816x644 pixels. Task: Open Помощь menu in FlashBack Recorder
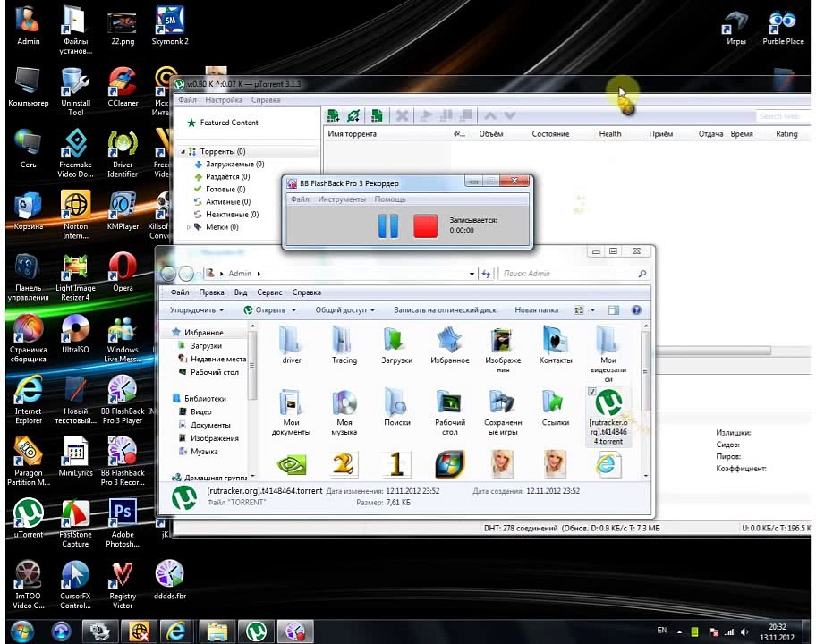pyautogui.click(x=390, y=199)
